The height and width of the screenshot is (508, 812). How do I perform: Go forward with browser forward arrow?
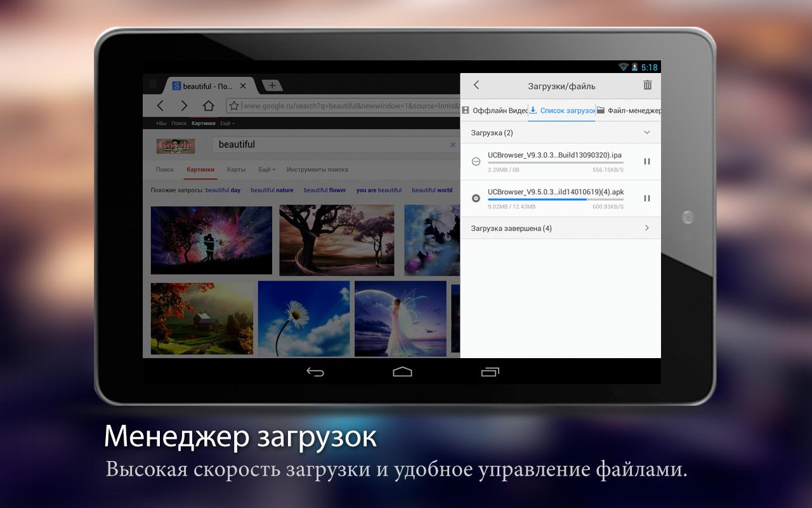point(184,106)
